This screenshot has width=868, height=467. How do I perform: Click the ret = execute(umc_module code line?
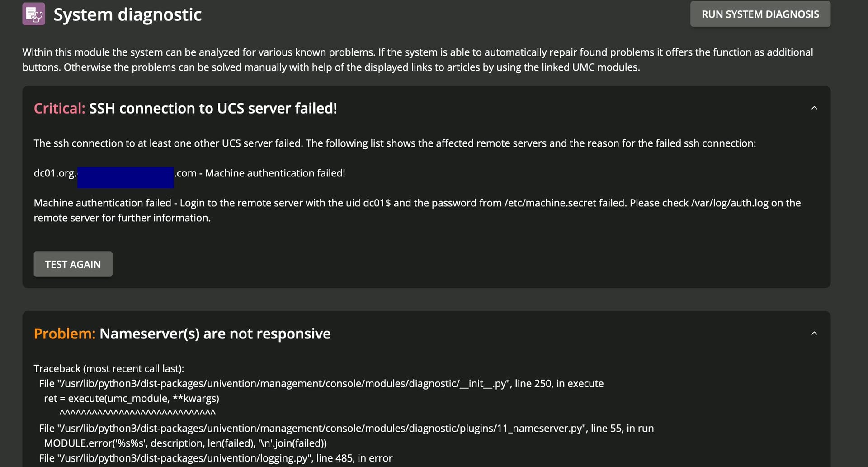pos(132,399)
